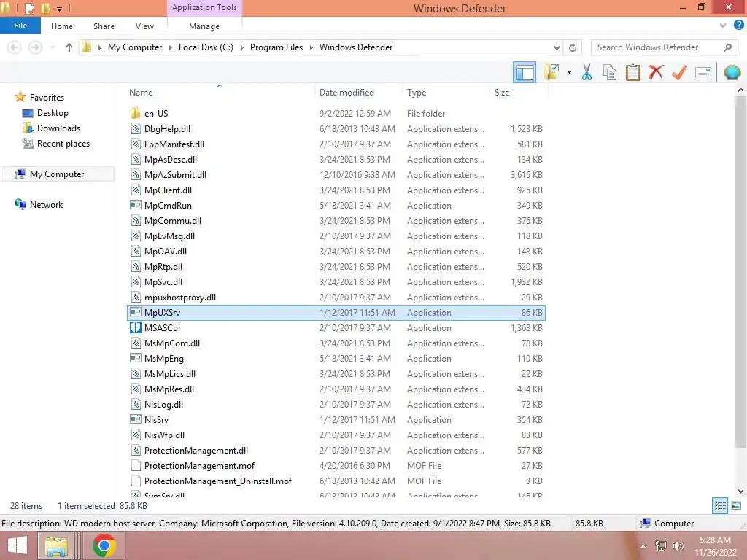
Task: Open the Customize Quick Access Toolbar dropdown
Action: [x=60, y=9]
